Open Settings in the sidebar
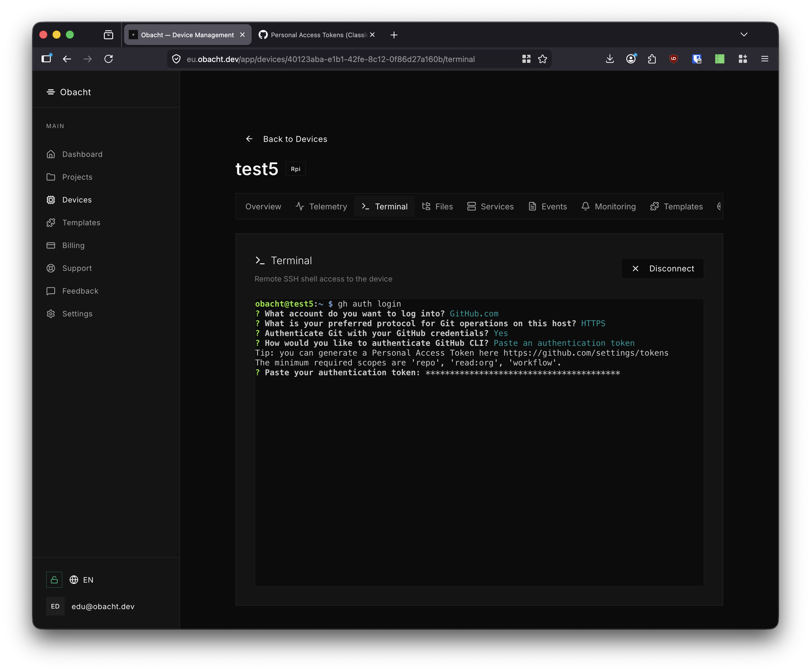The height and width of the screenshot is (672, 811). click(x=70, y=314)
